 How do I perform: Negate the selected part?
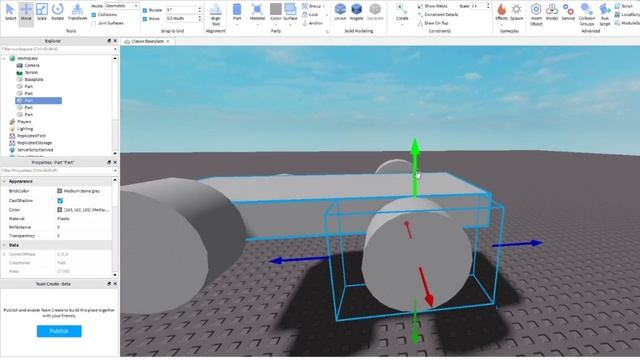tap(356, 12)
